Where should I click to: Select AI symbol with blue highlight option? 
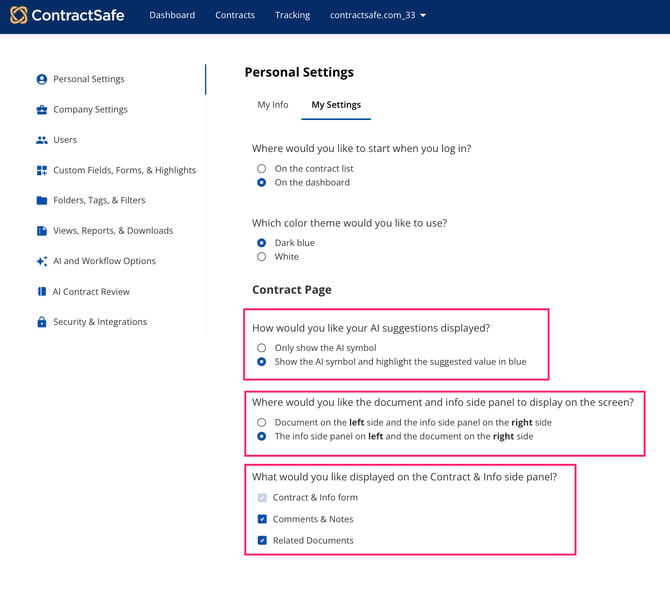click(x=262, y=362)
